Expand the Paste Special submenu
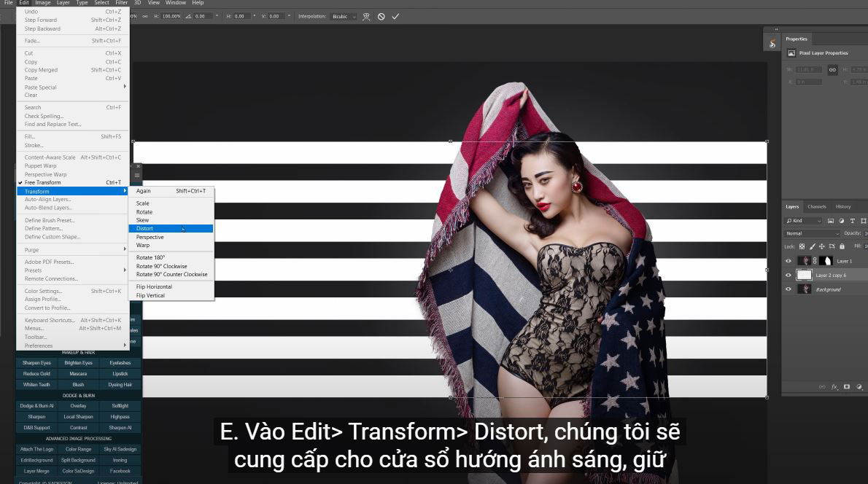 73,87
